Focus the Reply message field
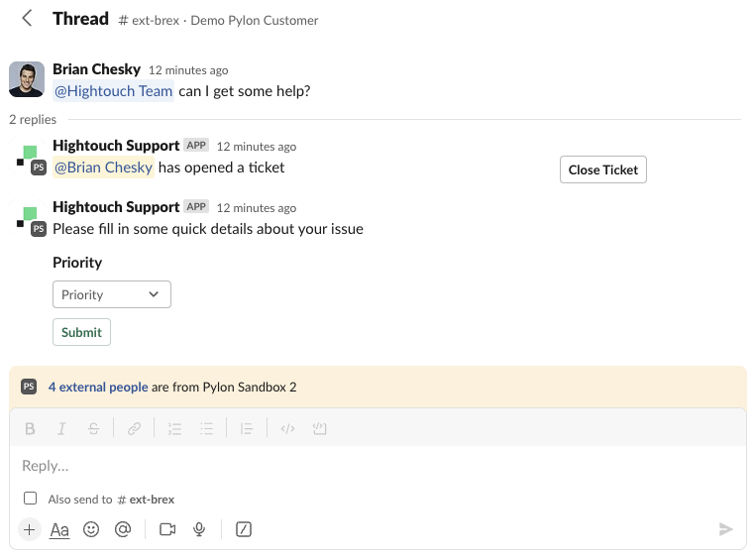This screenshot has height=560, width=755. (377, 466)
